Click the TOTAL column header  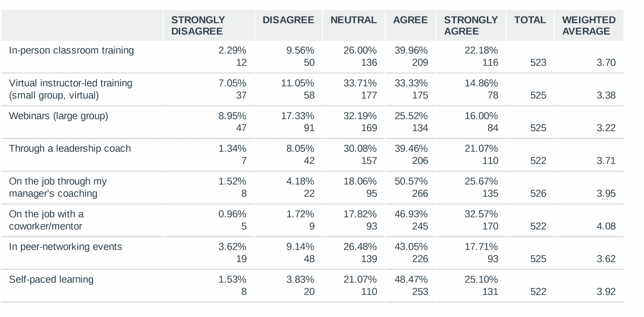click(x=530, y=20)
